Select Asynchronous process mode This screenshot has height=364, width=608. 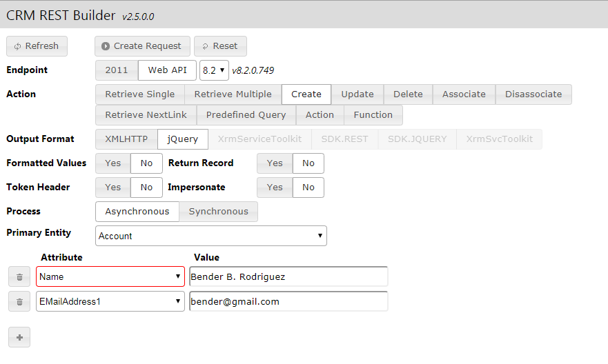[137, 212]
